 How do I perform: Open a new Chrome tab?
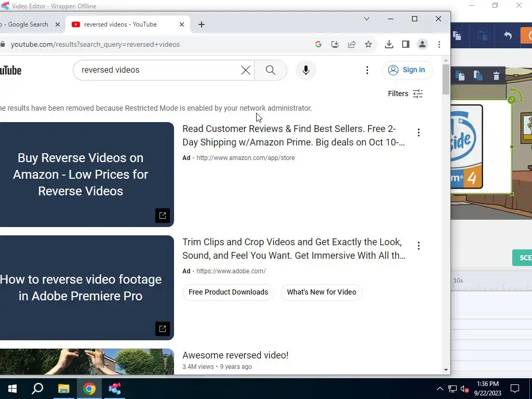click(202, 24)
